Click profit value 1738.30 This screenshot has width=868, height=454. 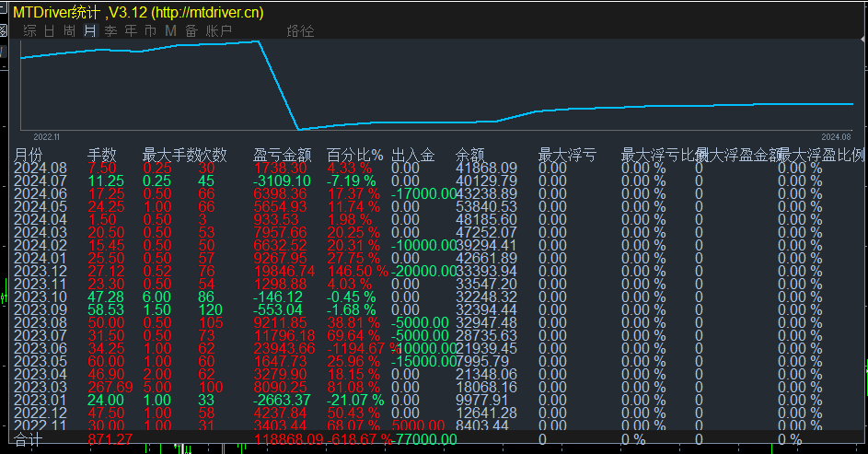[280, 168]
